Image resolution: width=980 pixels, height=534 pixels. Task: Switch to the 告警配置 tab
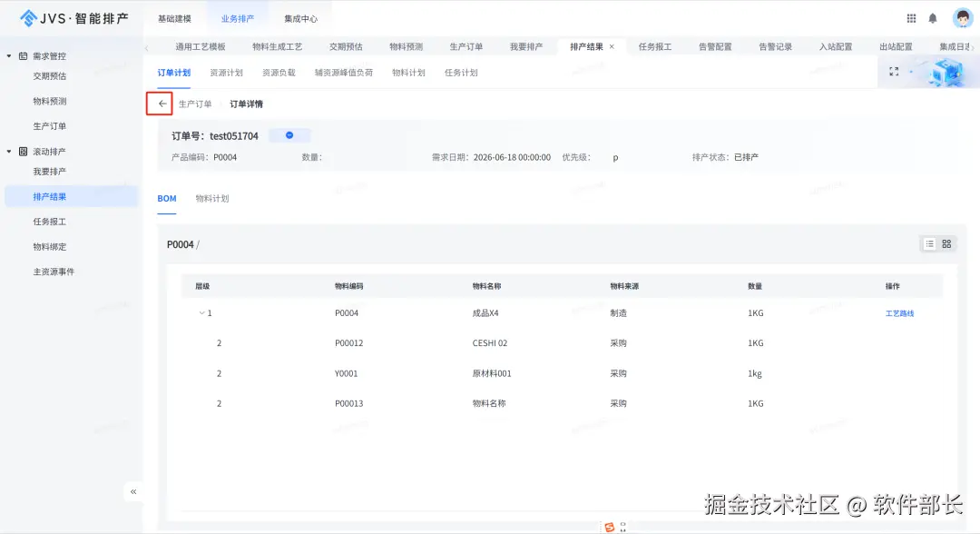coord(715,46)
